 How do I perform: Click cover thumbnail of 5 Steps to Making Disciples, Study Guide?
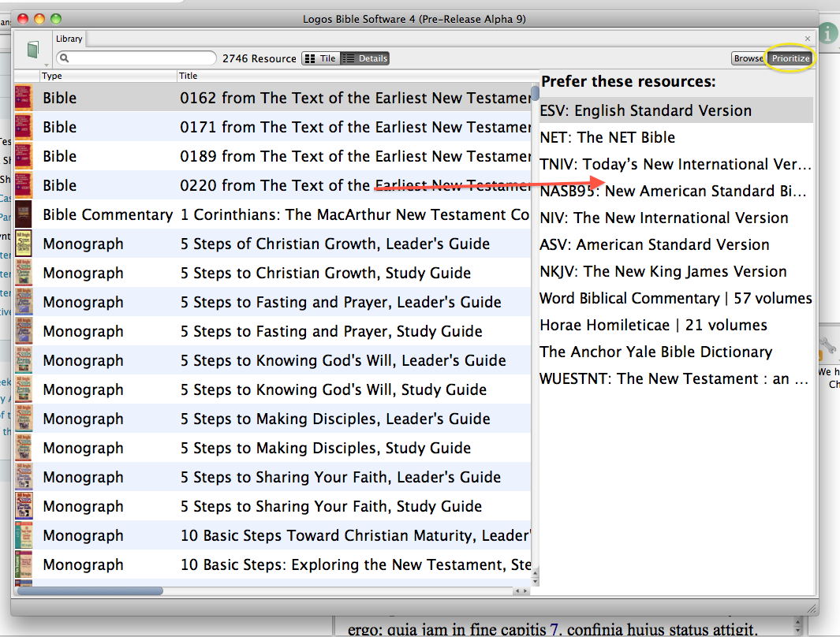pyautogui.click(x=24, y=448)
